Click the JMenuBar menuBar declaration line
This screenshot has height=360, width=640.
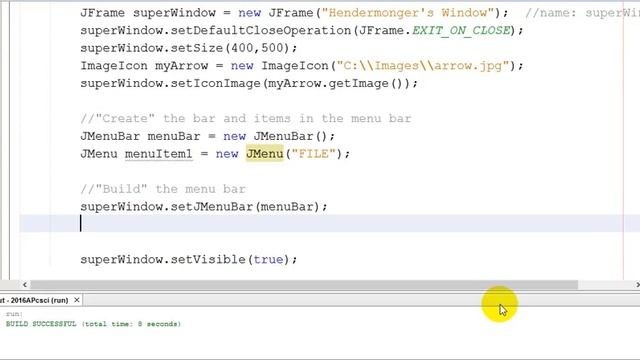tap(207, 136)
